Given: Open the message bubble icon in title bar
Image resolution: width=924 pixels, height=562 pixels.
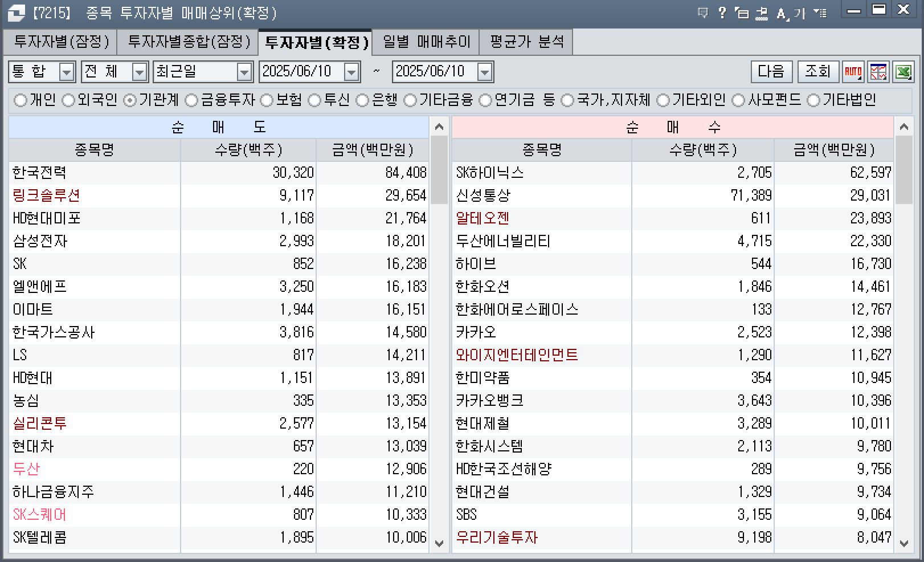Looking at the screenshot, I should coord(703,13).
